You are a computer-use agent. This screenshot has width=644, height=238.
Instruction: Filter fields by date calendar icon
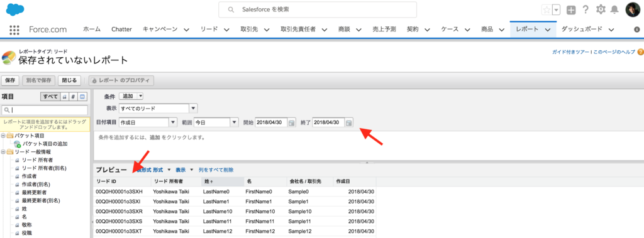point(82,97)
